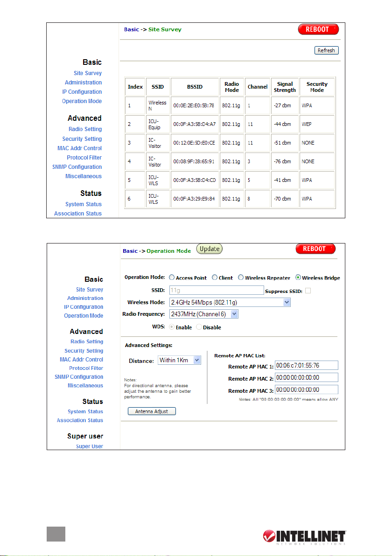This screenshot has height=556, width=392.
Task: Click the Security Mode column header
Action: [317, 87]
